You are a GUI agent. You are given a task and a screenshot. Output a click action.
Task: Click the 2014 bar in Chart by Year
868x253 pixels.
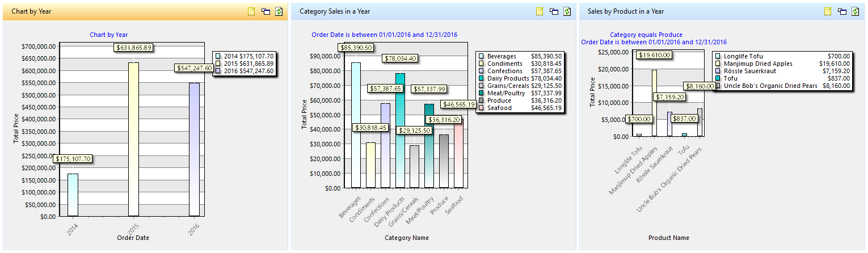[73, 195]
